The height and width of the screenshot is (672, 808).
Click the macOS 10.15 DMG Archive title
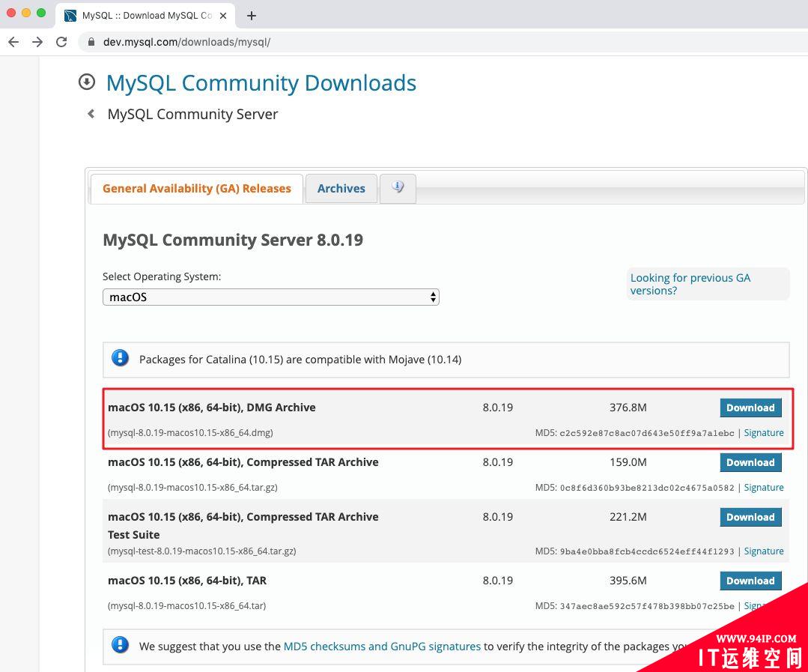212,408
